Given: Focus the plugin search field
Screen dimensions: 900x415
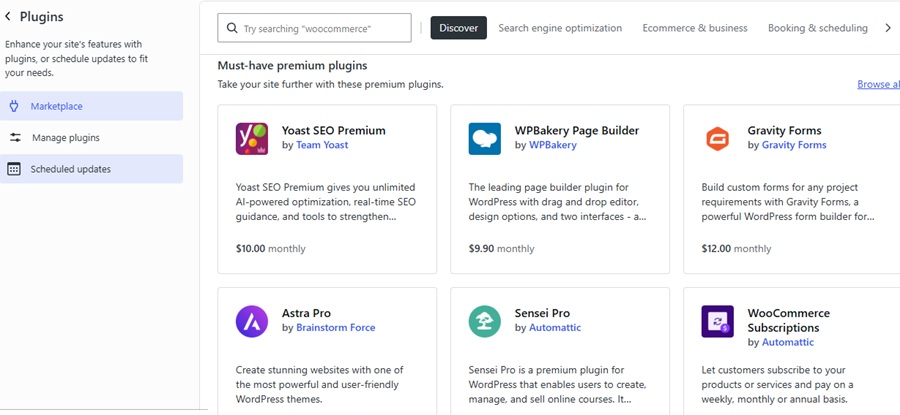Looking at the screenshot, I should pos(314,28).
